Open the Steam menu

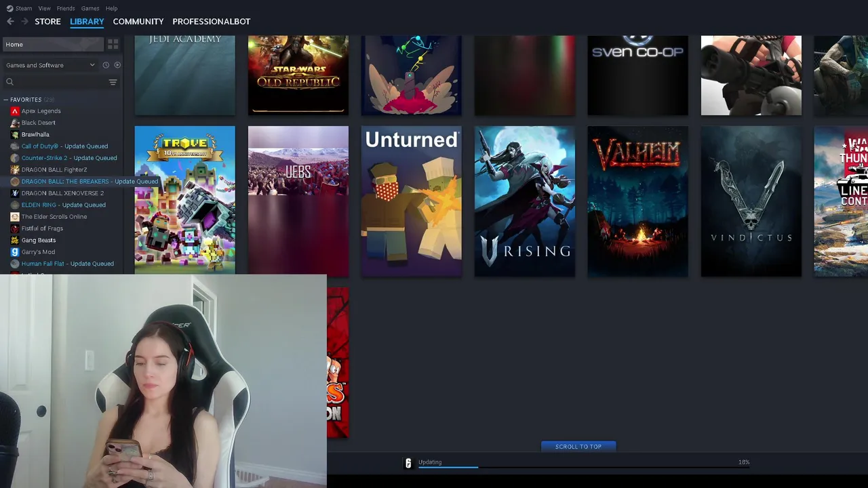[24, 8]
